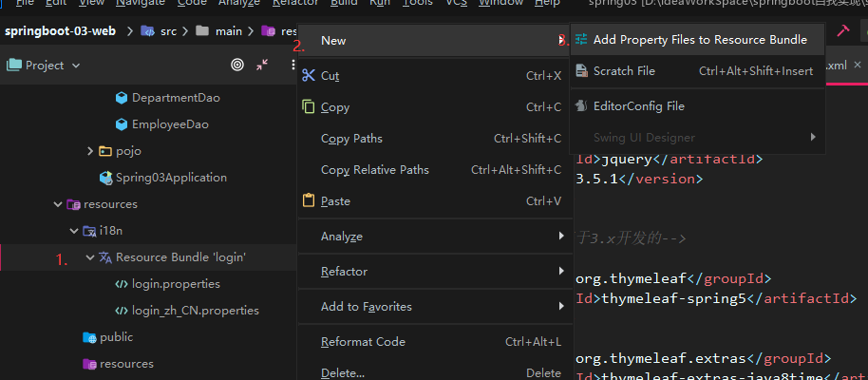Click the hammer build icon
Image resolution: width=868 pixels, height=380 pixels.
pos(841,31)
